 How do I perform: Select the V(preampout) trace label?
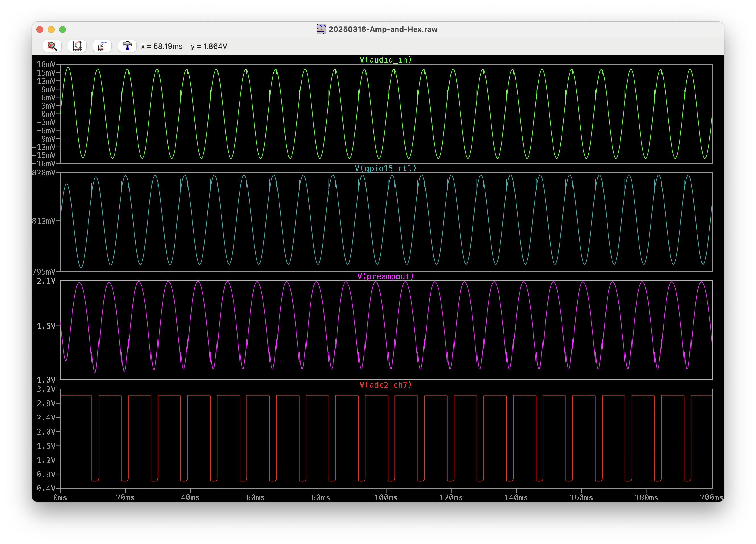(x=386, y=276)
